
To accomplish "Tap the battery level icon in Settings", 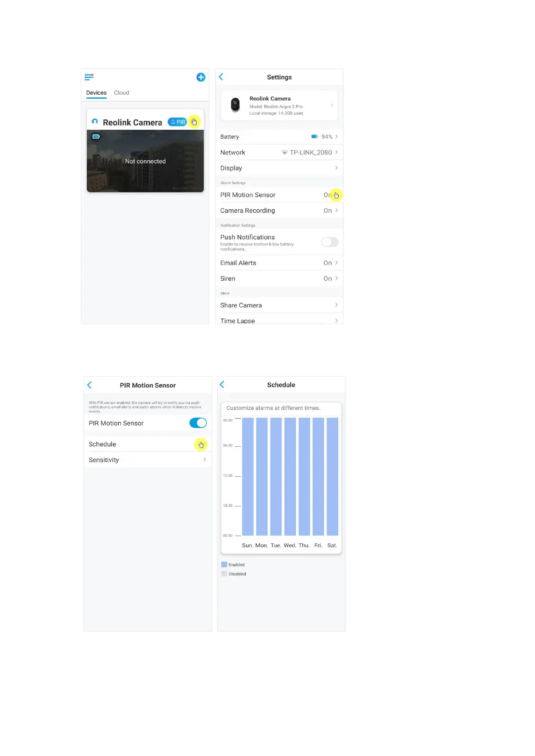I will point(314,136).
